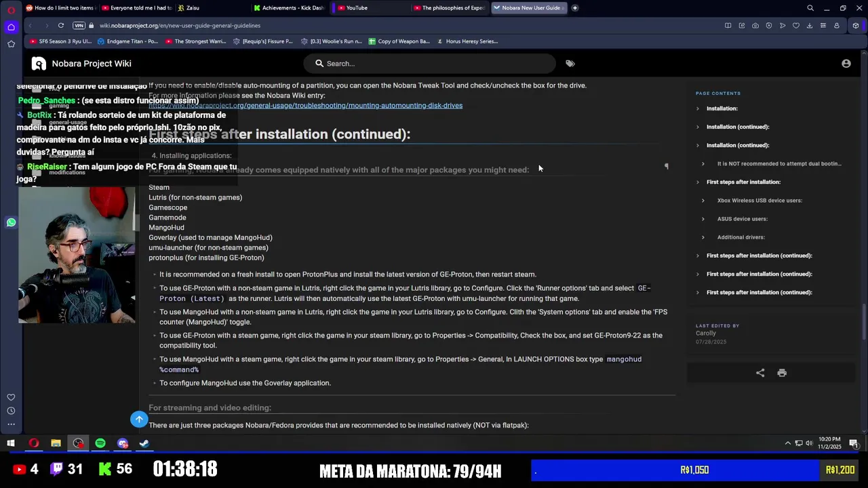Click the pilcrow anchor beside section heading
868x488 pixels.
666,167
